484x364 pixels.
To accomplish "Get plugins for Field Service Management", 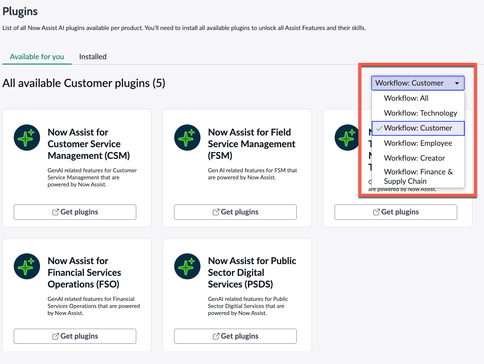I will click(235, 212).
